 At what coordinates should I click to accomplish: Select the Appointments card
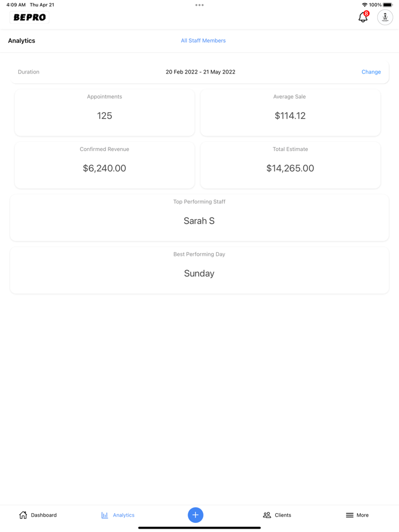pos(104,112)
